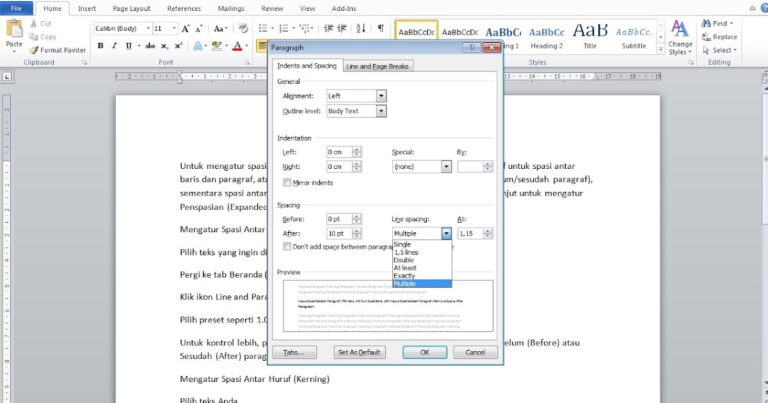
Task: Toggle Don't add space between paragraphs checkbox
Action: [x=287, y=246]
